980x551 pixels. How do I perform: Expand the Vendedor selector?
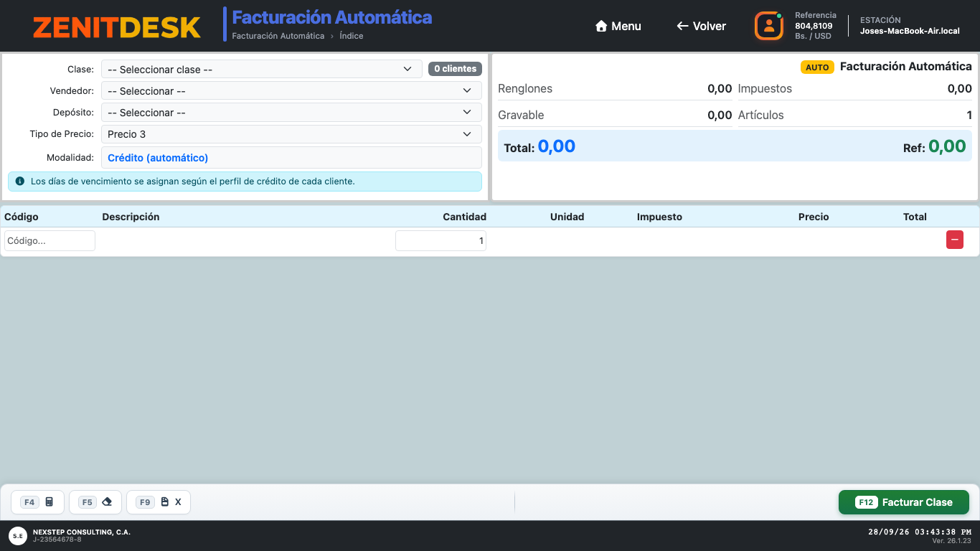pyautogui.click(x=291, y=91)
